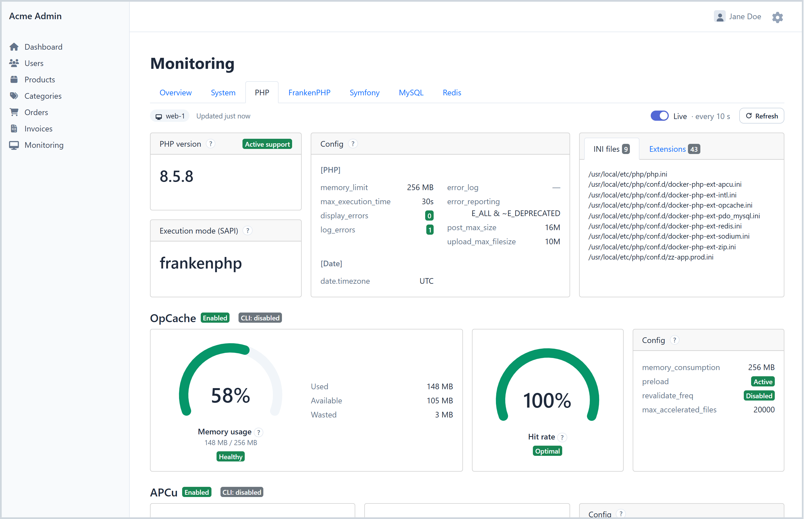
Task: Switch to the System tab
Action: click(223, 93)
